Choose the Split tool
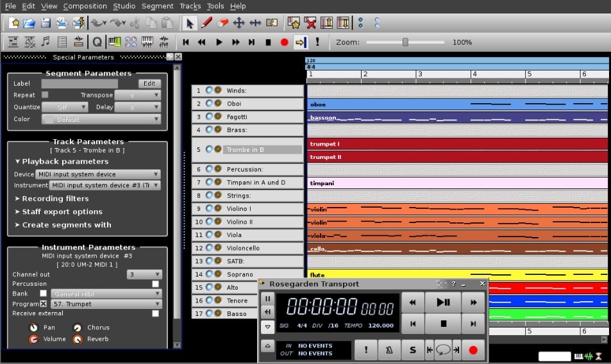This screenshot has width=611, height=364. click(x=272, y=23)
